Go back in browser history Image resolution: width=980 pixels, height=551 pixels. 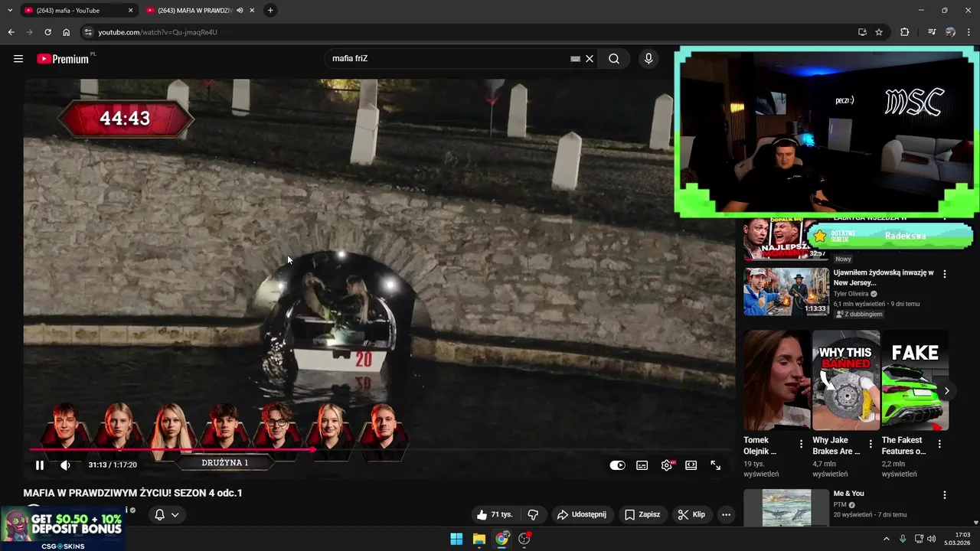11,32
